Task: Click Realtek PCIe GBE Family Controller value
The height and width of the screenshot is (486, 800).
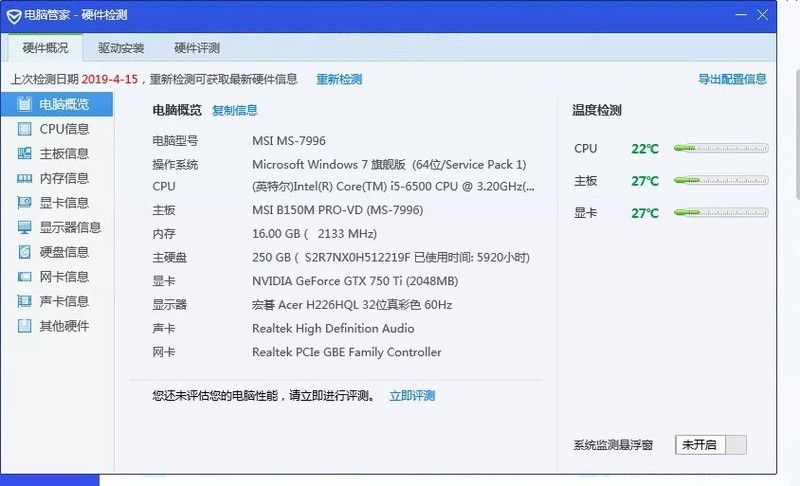Action: (346, 352)
